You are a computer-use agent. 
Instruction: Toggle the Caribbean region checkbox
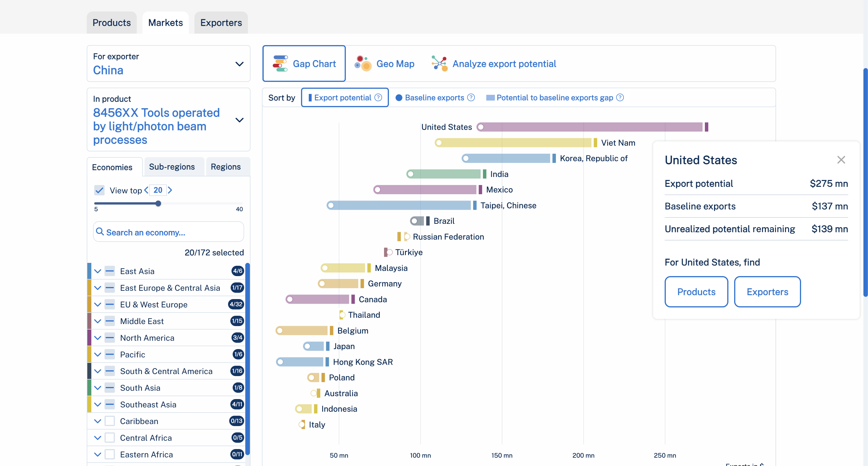click(109, 421)
